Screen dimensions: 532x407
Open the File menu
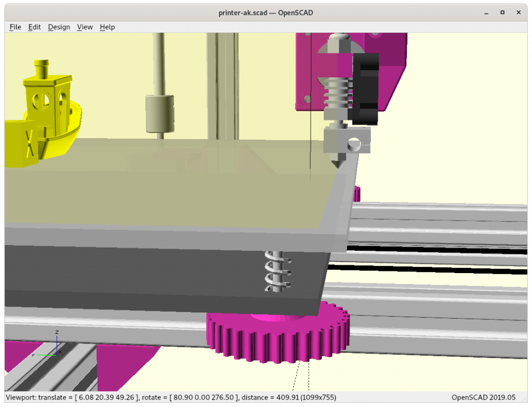pos(15,27)
